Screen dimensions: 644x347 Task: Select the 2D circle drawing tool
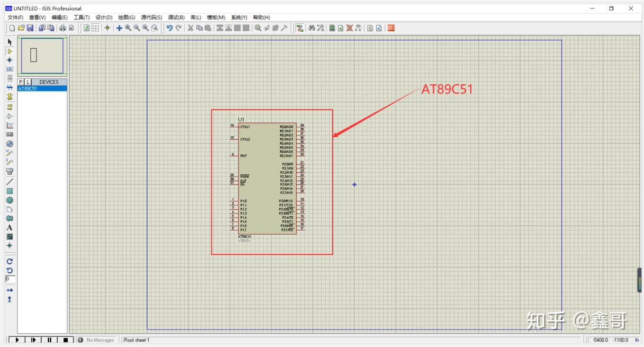point(9,200)
